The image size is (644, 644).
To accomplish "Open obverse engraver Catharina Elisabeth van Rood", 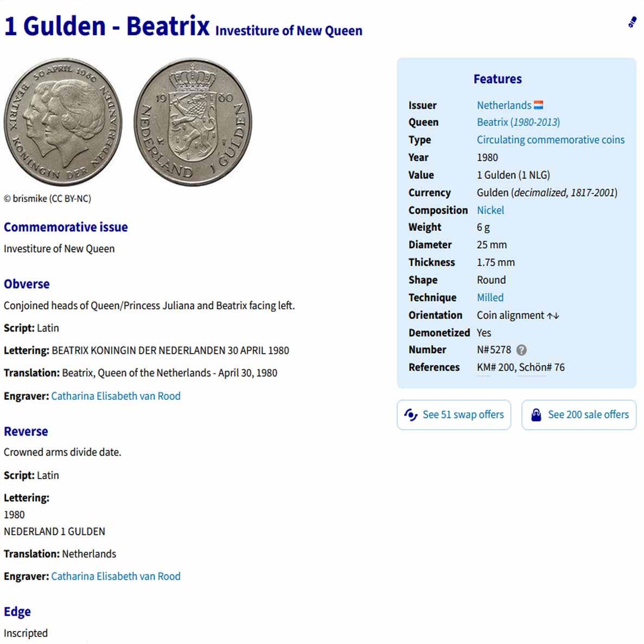I will coord(116,397).
